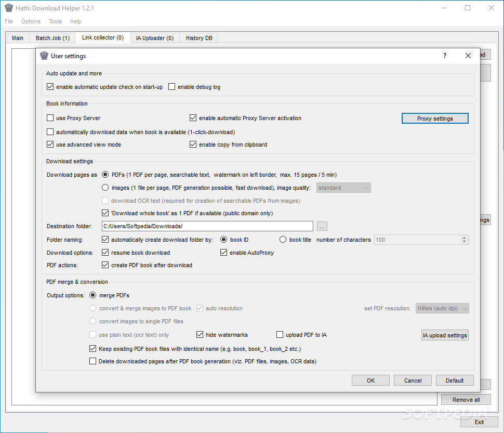Click Exit button in main window

[x=479, y=422]
